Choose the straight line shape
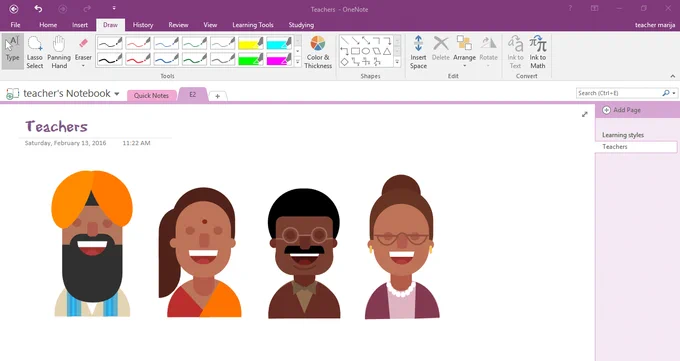 click(345, 41)
